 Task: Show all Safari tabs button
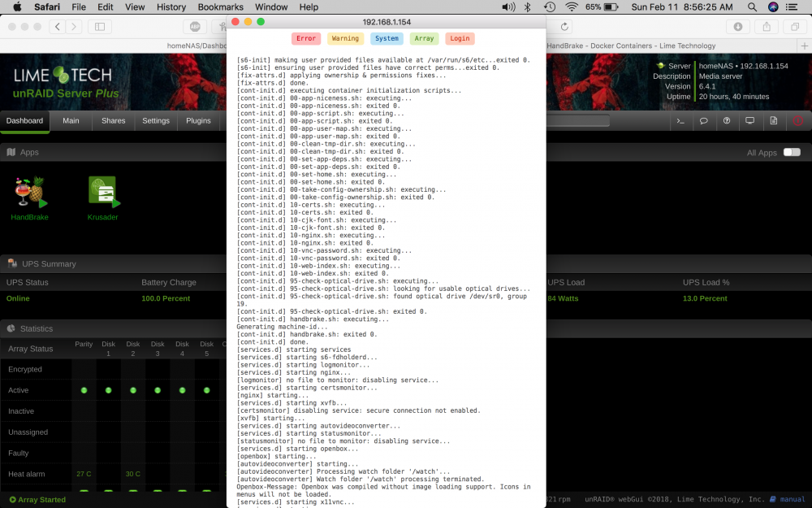(x=795, y=27)
